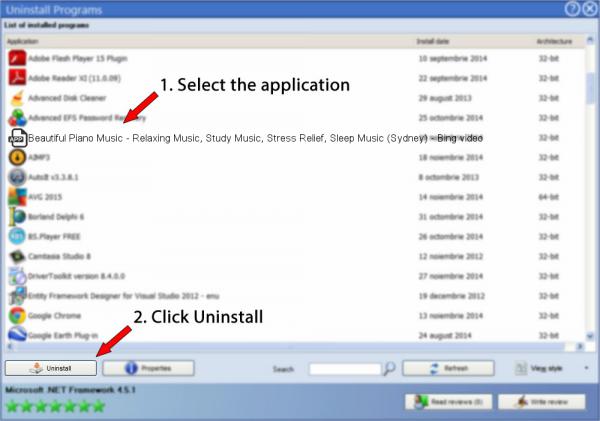The width and height of the screenshot is (600, 421).
Task: Click the AutoIt v3.3.8.1 icon
Action: tap(17, 177)
